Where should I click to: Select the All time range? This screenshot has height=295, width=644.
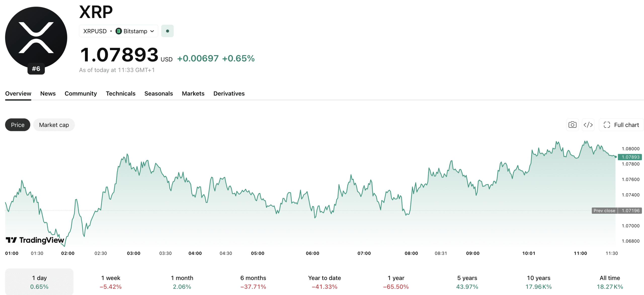(x=610, y=282)
